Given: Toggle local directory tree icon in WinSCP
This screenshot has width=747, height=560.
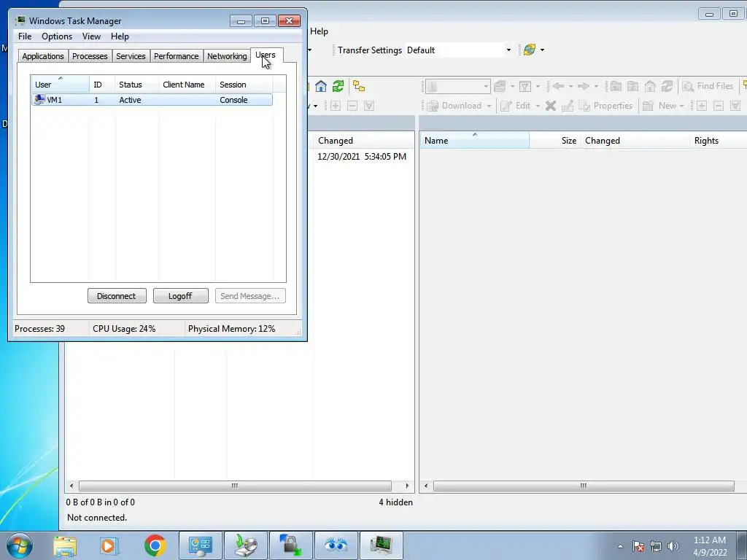Looking at the screenshot, I should click(359, 86).
